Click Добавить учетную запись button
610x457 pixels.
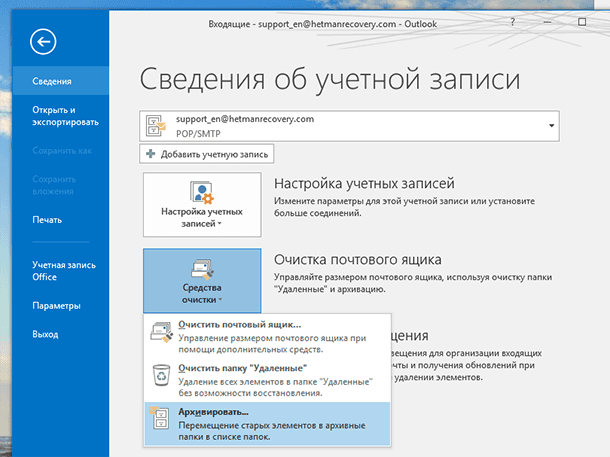click(207, 154)
